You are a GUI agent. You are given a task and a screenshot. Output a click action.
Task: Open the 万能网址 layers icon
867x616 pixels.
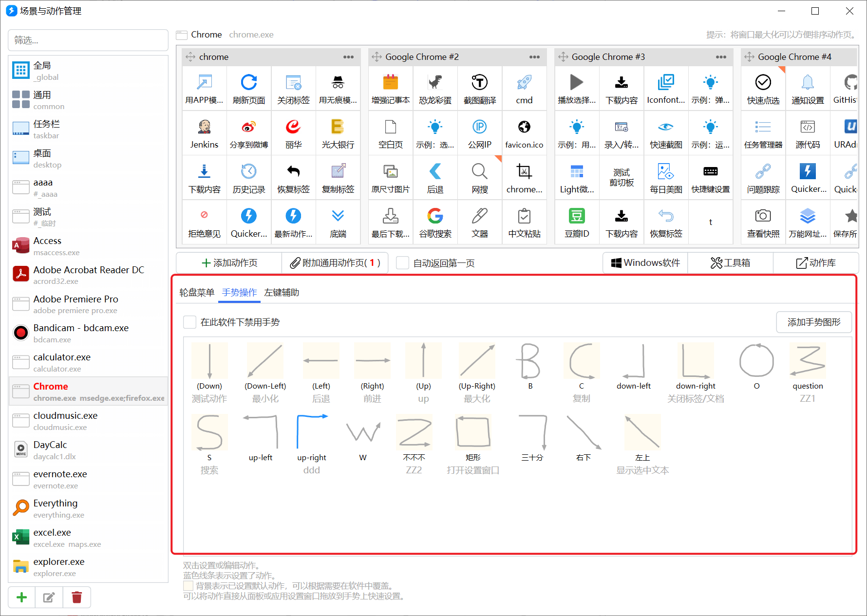[808, 216]
